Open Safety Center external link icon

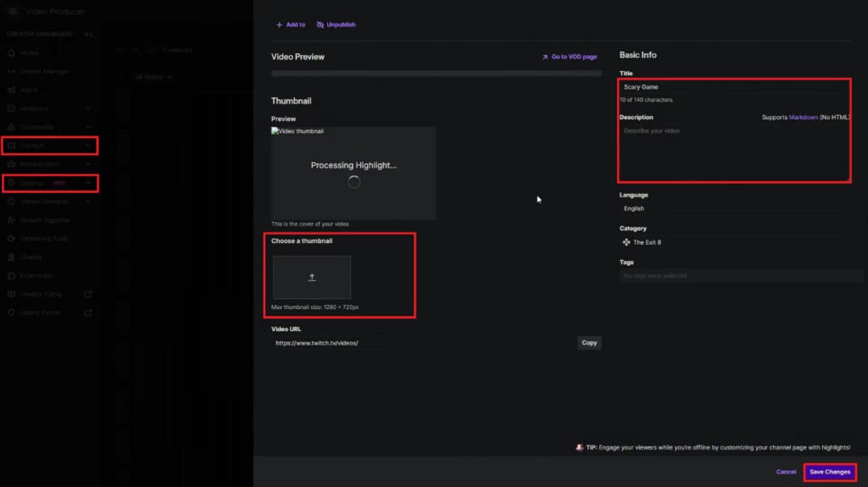point(88,313)
